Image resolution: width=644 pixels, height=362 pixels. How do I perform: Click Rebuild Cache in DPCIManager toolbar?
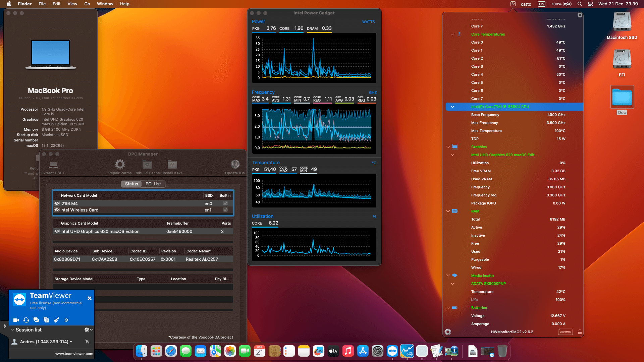click(x=147, y=167)
